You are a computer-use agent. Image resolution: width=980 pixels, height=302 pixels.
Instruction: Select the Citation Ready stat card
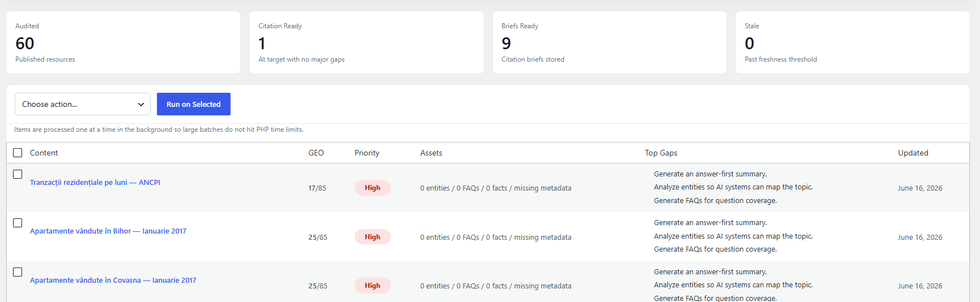(367, 42)
